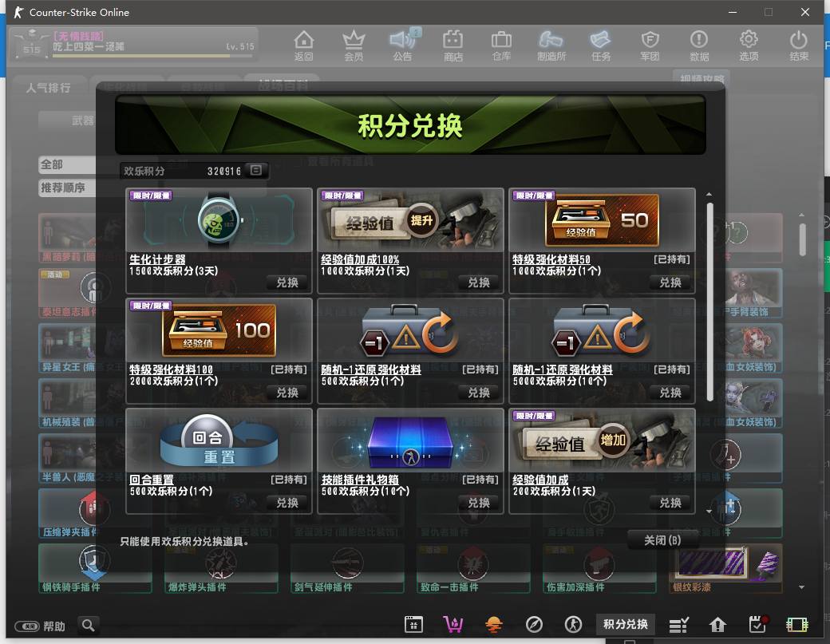The height and width of the screenshot is (644, 830).
Task: Open the 仓库 inventory briefcase icon
Action: (501, 45)
